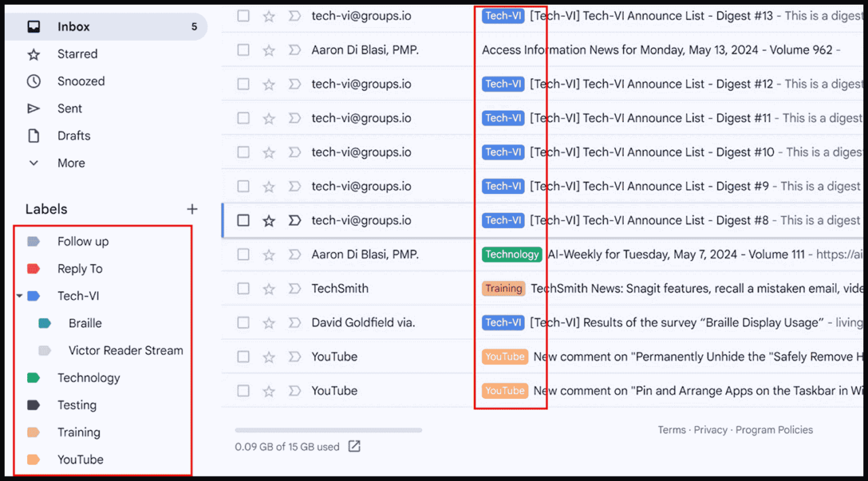The image size is (868, 481).
Task: Open the Terms link
Action: [x=671, y=429]
